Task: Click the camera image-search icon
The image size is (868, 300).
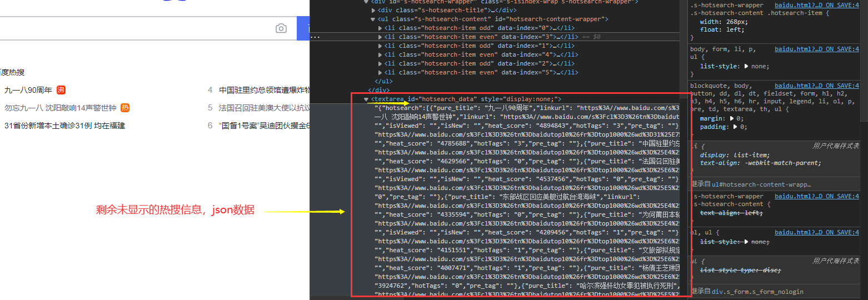Action: coord(281,28)
